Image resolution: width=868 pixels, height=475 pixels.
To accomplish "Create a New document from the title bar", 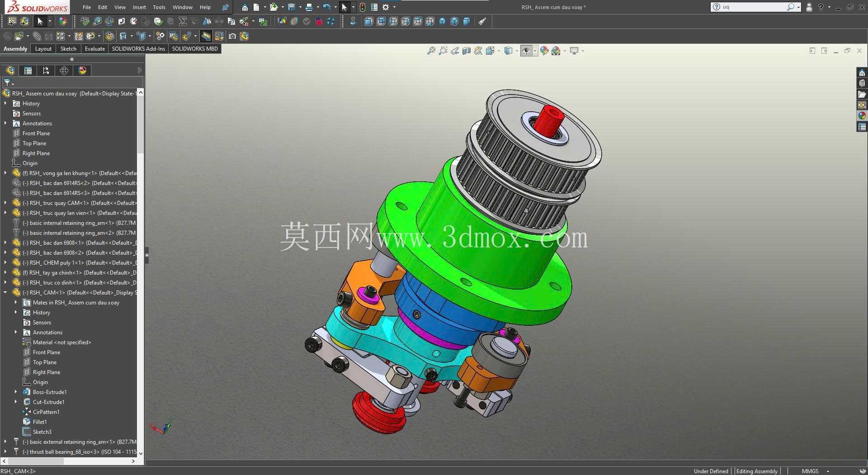I will [256, 7].
